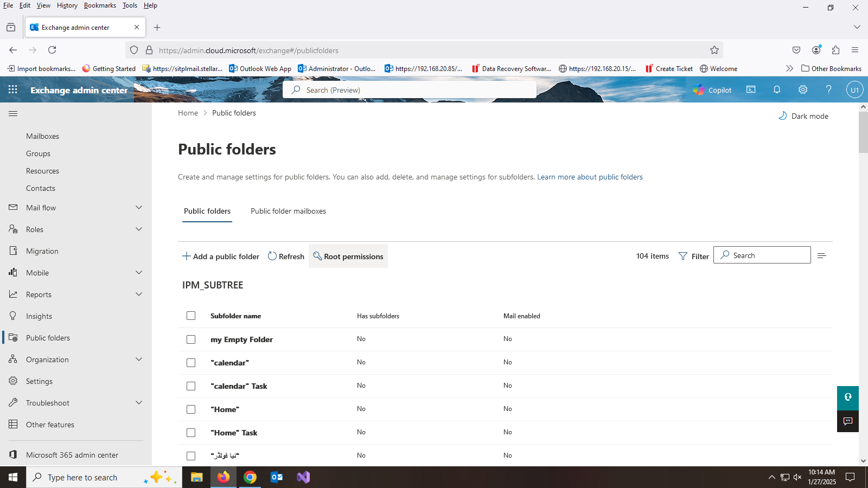Open Other features in sidebar
This screenshot has width=868, height=488.
(x=50, y=425)
